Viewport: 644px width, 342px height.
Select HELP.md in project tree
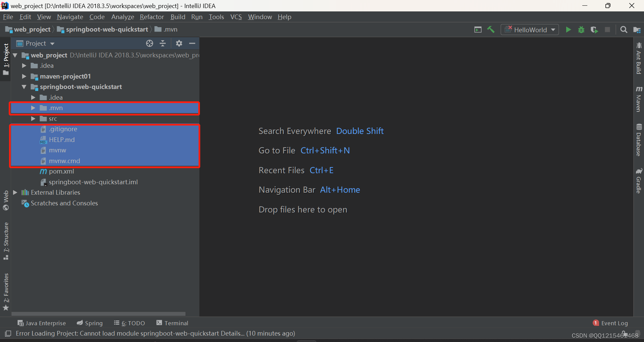tap(105, 140)
